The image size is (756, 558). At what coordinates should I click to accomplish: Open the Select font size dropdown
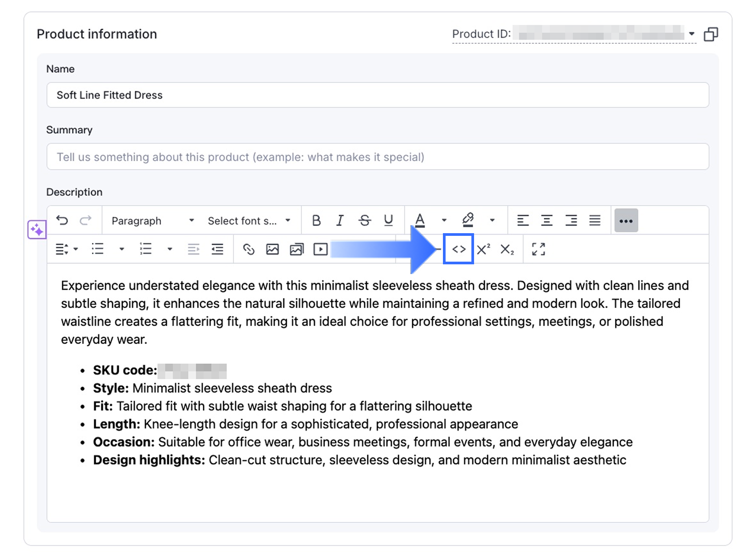coord(249,221)
